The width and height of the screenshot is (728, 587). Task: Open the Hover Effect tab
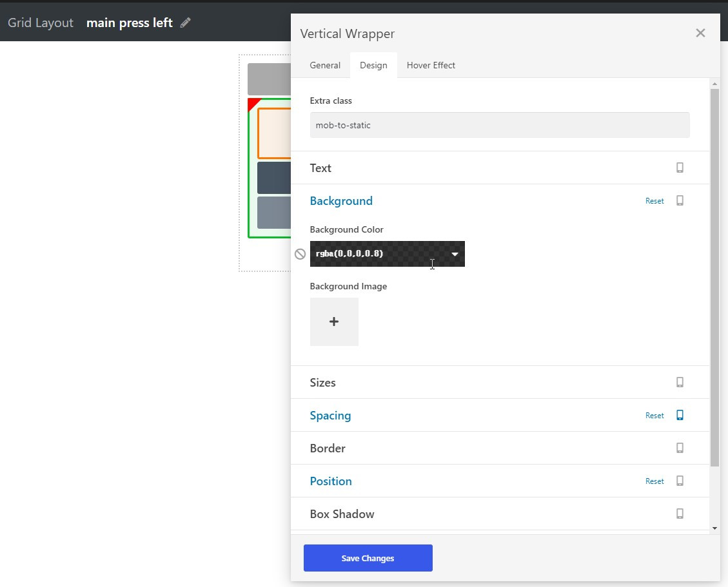coord(431,66)
